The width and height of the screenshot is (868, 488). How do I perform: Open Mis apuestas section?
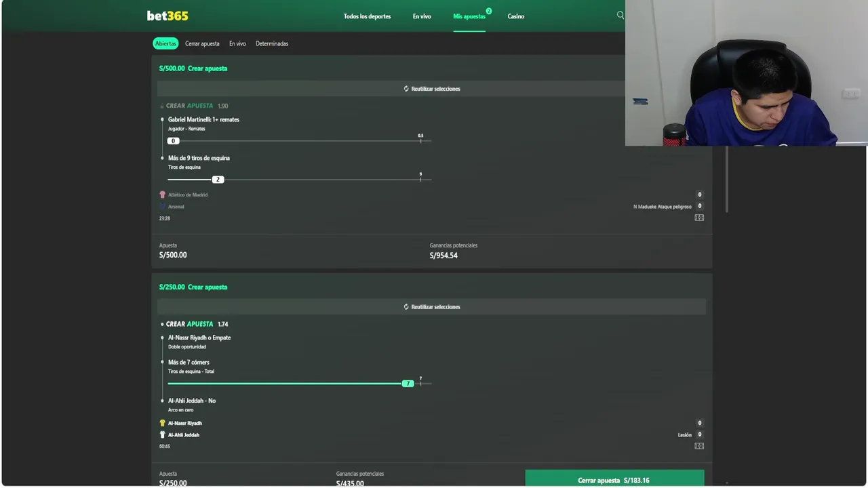469,16
